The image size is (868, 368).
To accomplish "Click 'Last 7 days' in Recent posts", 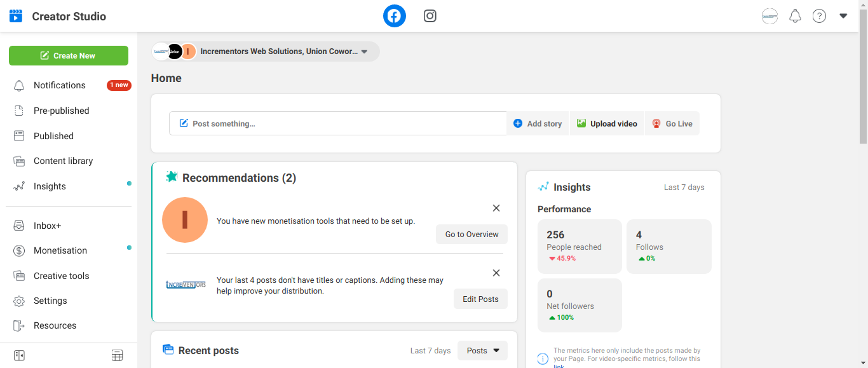I will click(430, 350).
